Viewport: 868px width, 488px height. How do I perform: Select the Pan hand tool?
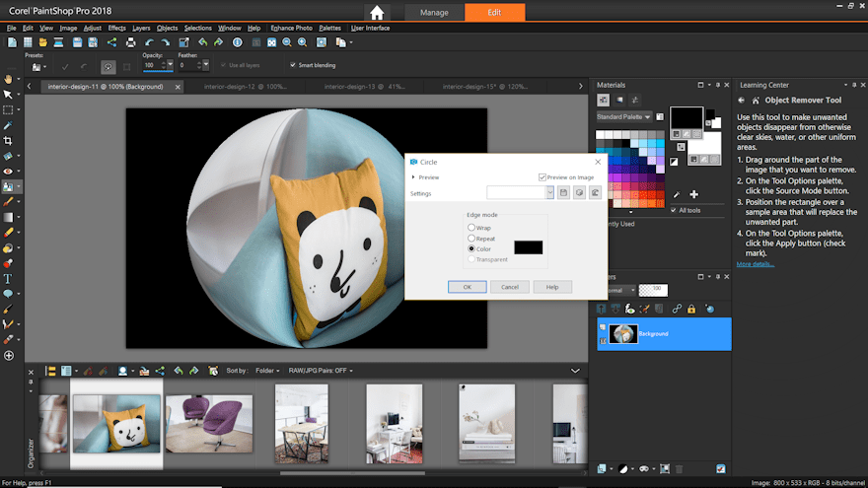[x=8, y=78]
